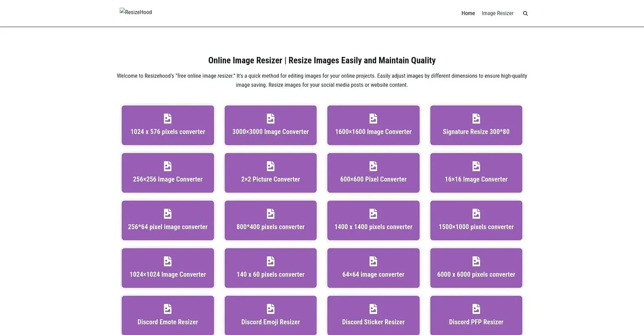The height and width of the screenshot is (335, 644).
Task: Open the 16×16 Image Converter label
Action: pos(476,179)
